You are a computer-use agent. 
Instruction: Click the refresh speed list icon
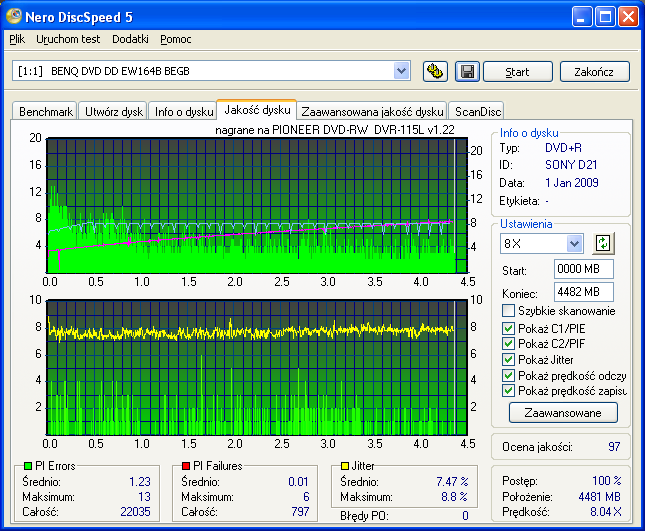point(603,243)
